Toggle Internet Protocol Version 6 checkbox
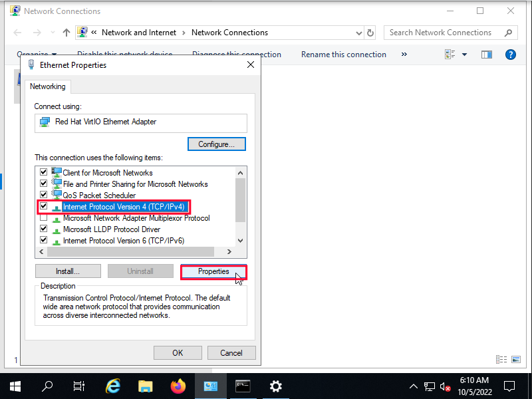532x399 pixels. tap(43, 239)
